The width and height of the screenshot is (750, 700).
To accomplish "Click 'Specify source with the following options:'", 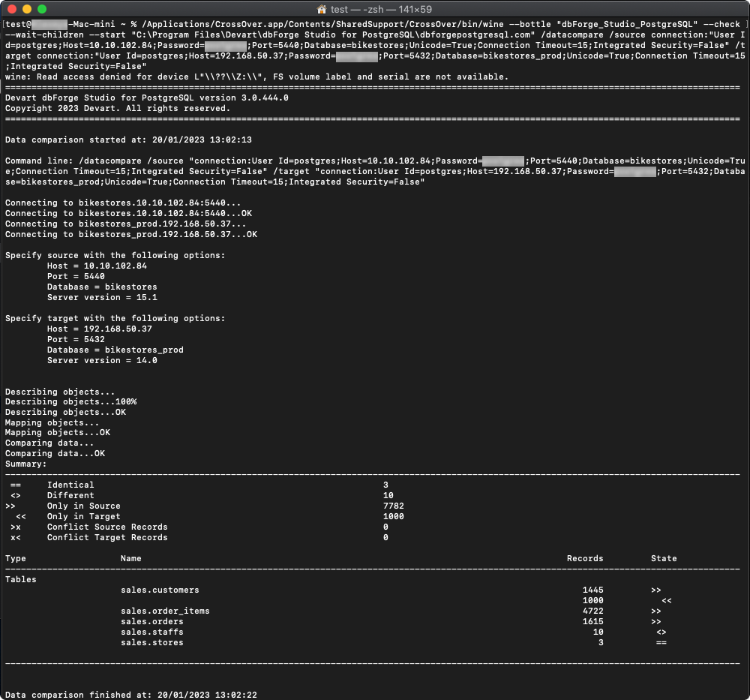I will (x=115, y=256).
